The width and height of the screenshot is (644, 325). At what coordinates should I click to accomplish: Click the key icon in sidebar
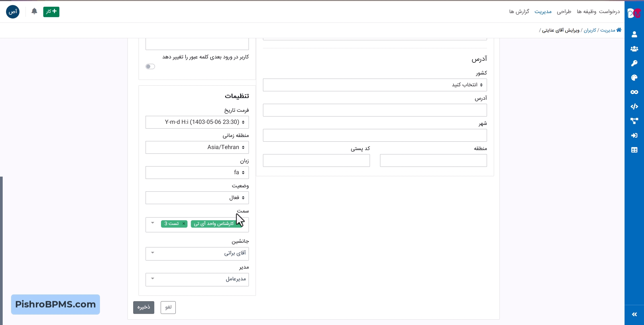pos(634,63)
